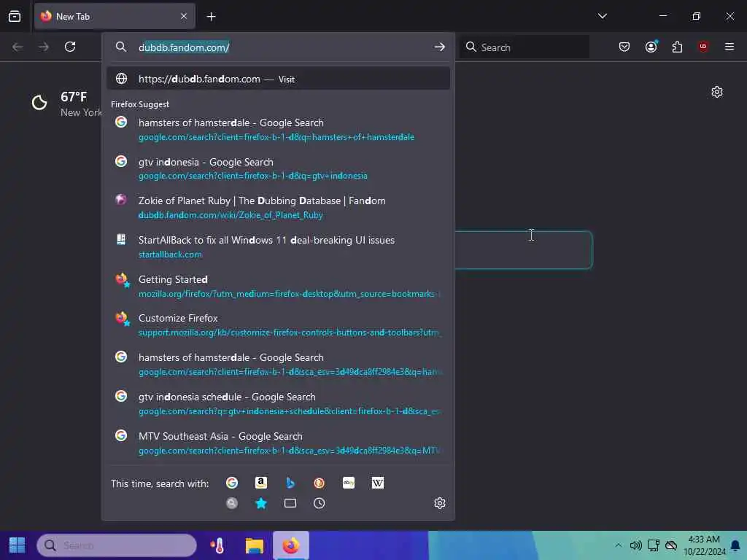Open new tab page settings gear
Viewport: 747px width, 560px height.
tap(717, 92)
